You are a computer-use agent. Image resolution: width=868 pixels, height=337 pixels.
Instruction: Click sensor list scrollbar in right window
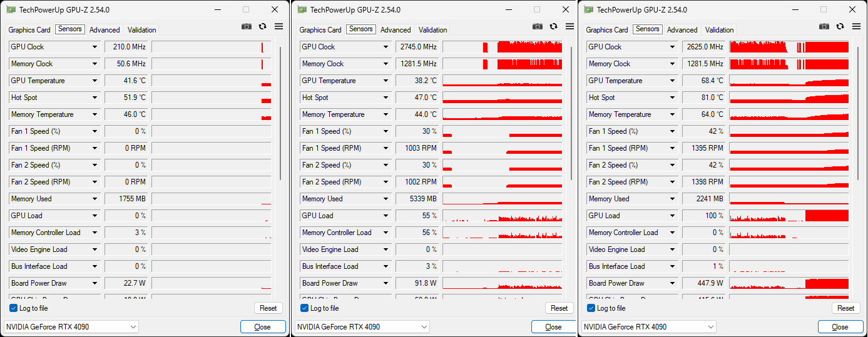click(858, 113)
